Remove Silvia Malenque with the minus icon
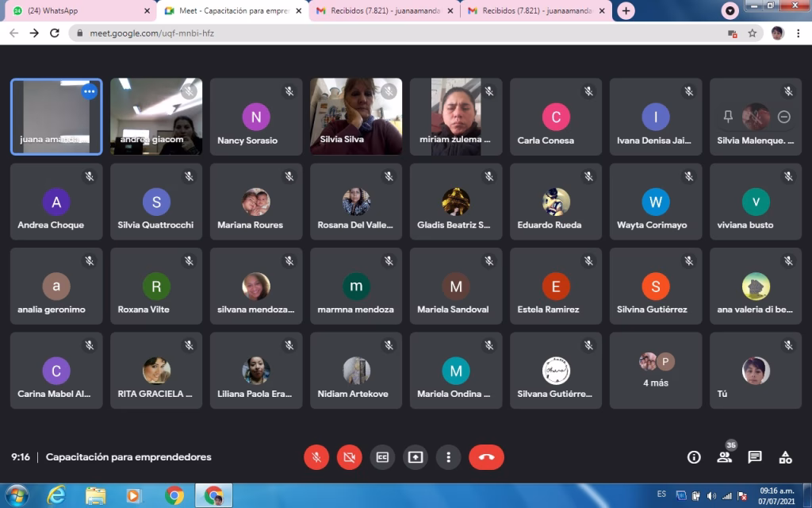 pos(783,117)
